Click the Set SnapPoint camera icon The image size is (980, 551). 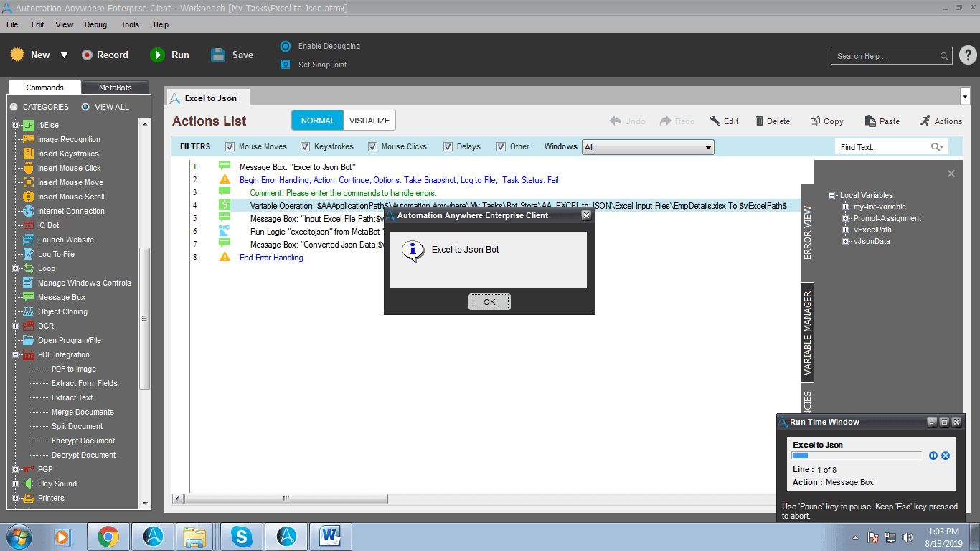[x=286, y=65]
